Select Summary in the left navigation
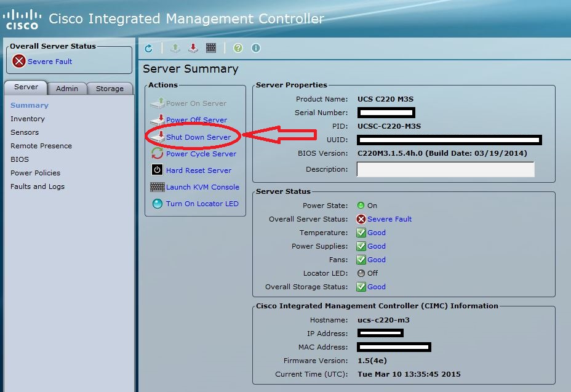571x392 pixels. [30, 105]
